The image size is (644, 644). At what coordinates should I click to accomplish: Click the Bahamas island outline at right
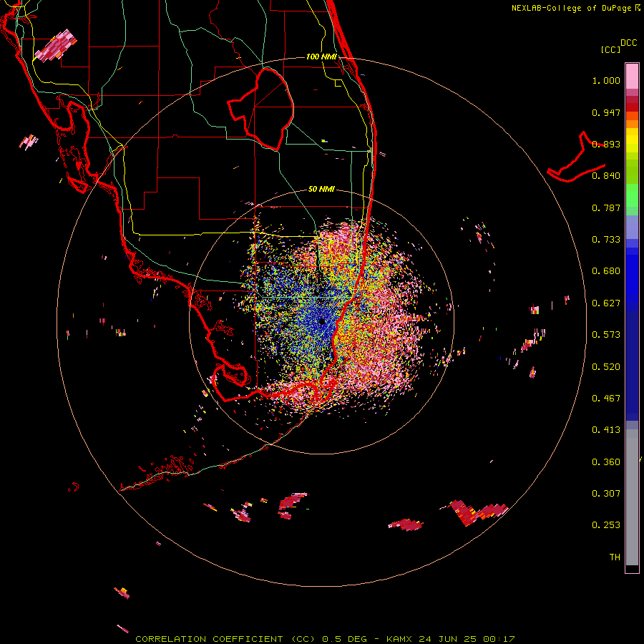[577, 158]
